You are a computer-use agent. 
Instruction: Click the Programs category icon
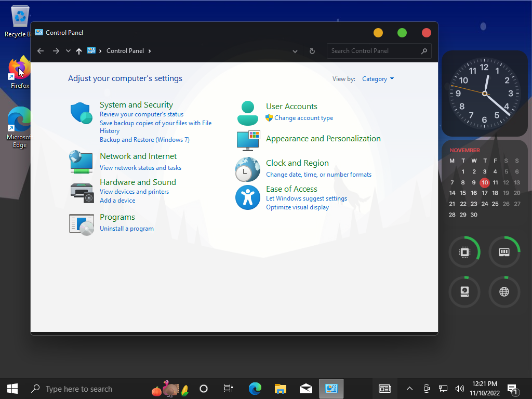coord(82,224)
